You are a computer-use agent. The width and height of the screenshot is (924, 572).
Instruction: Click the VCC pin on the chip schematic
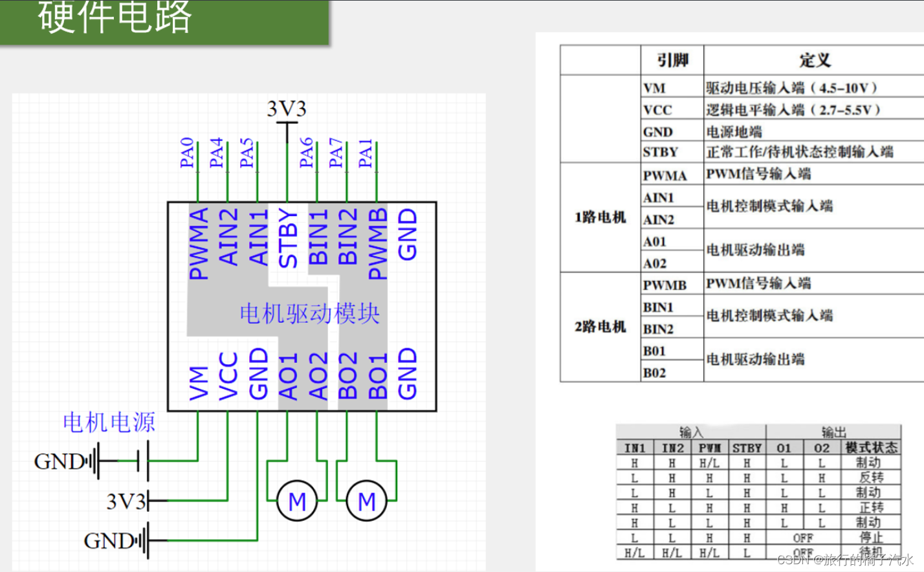[228, 376]
